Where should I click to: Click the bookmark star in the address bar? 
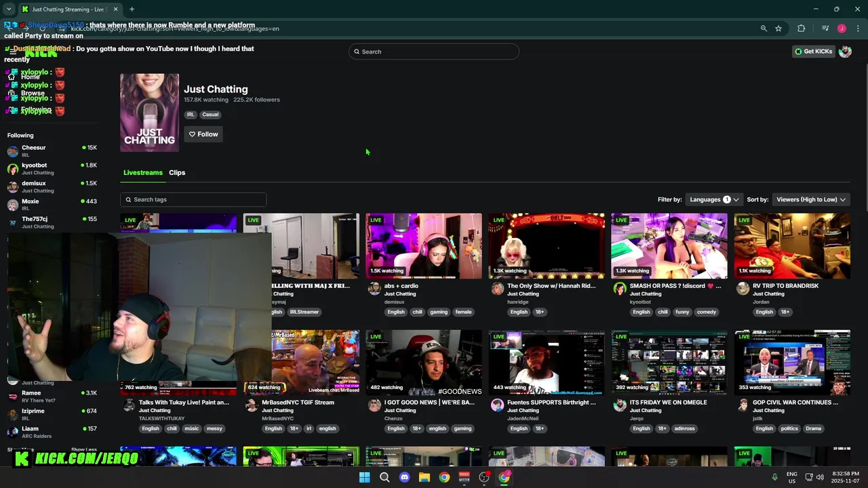click(778, 28)
